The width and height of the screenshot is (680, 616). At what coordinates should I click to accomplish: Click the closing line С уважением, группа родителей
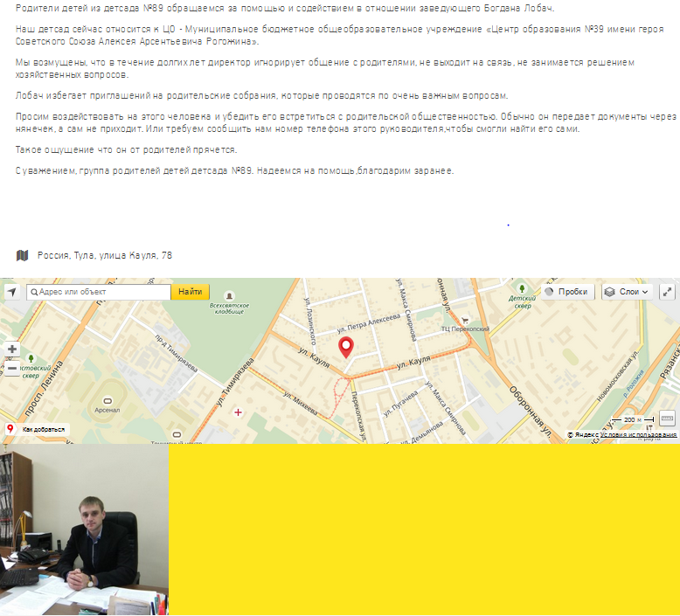pyautogui.click(x=234, y=170)
